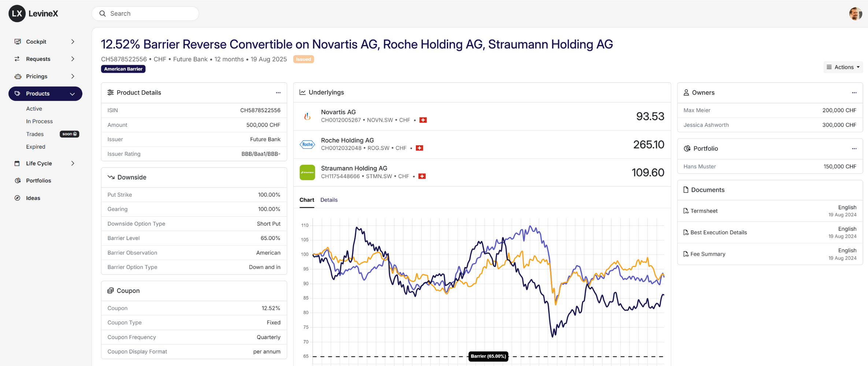Click the LevineX logo icon
Image resolution: width=868 pixels, height=366 pixels.
17,14
